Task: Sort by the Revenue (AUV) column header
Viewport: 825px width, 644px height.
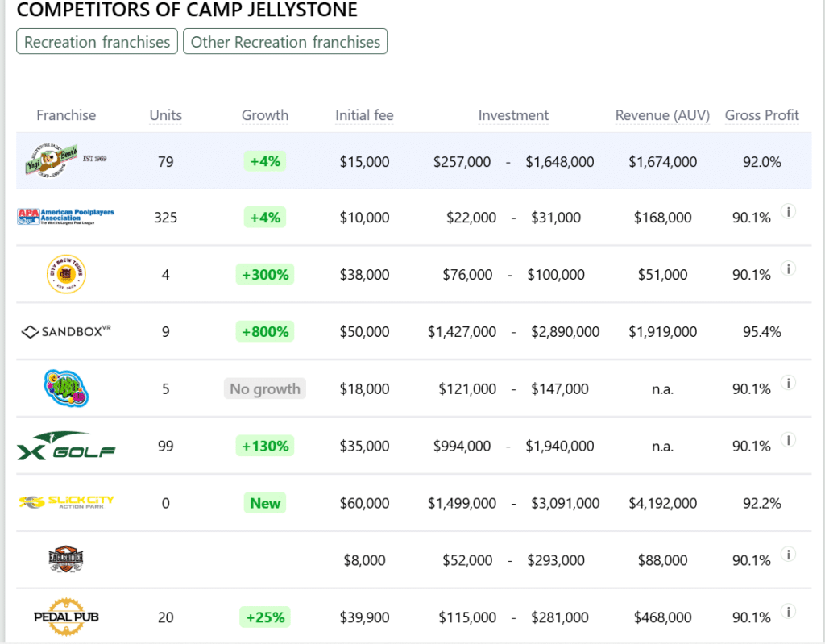Action: tap(662, 114)
